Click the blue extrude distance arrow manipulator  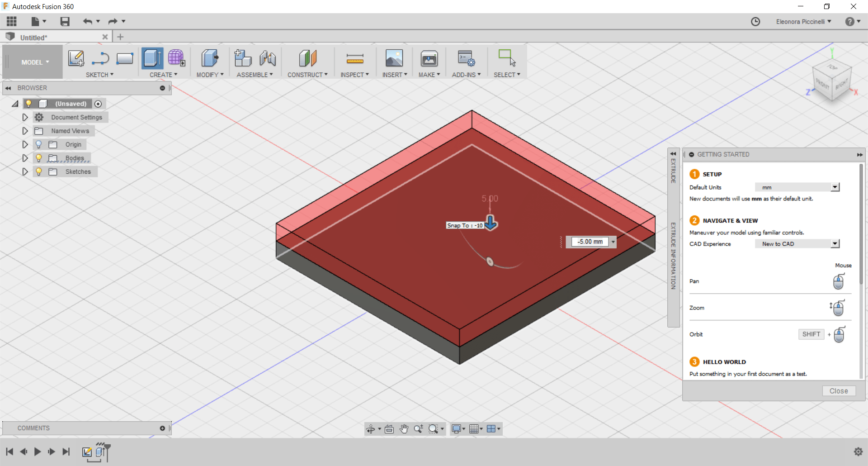[491, 222]
